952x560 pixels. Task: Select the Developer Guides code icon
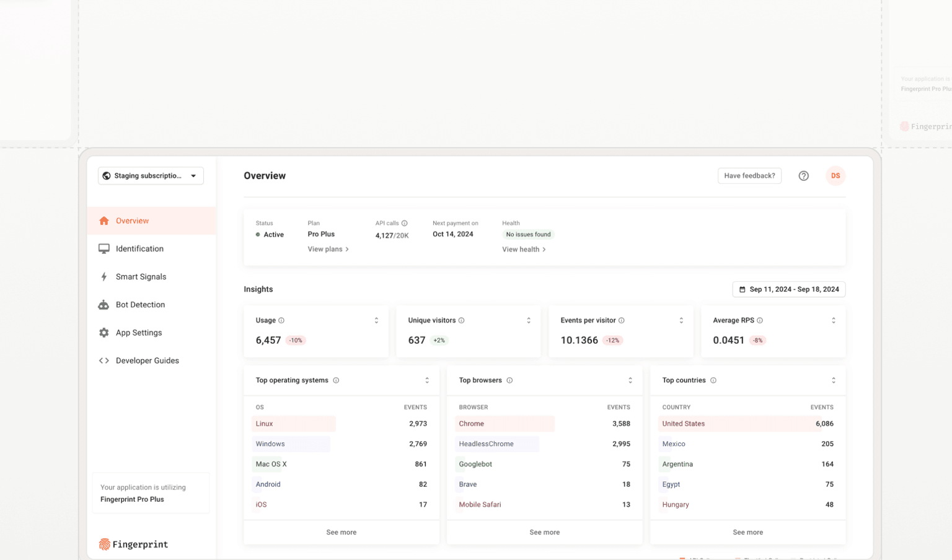point(104,360)
